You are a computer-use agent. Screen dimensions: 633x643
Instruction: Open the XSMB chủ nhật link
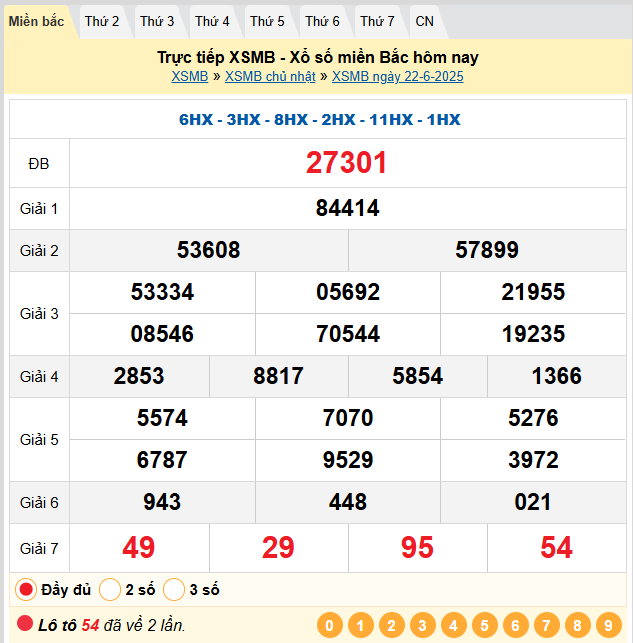pyautogui.click(x=270, y=76)
